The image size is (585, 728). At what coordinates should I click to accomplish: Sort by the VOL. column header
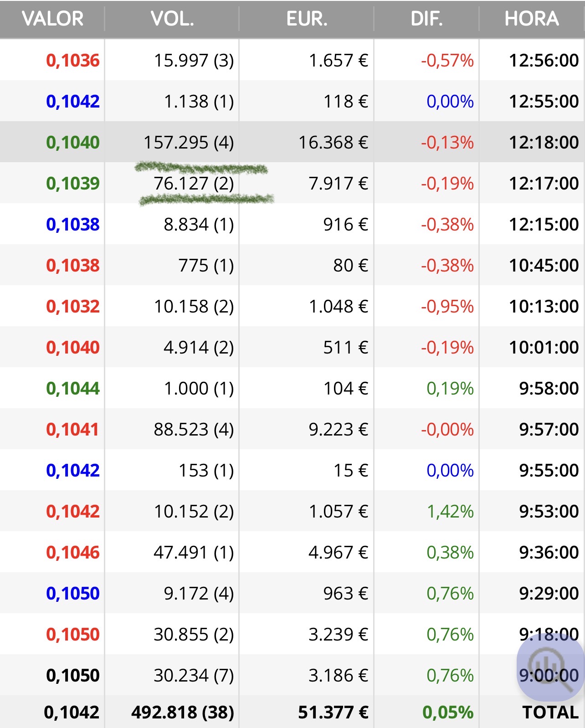(172, 19)
